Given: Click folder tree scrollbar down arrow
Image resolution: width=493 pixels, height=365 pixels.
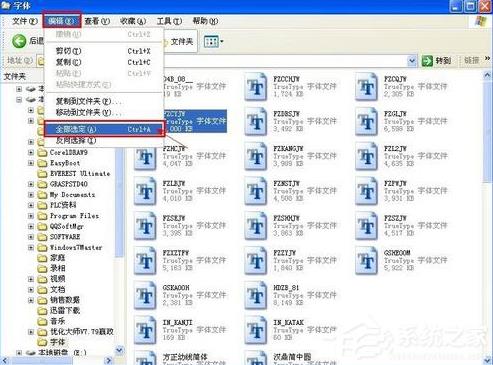Looking at the screenshot, I should (x=120, y=350).
